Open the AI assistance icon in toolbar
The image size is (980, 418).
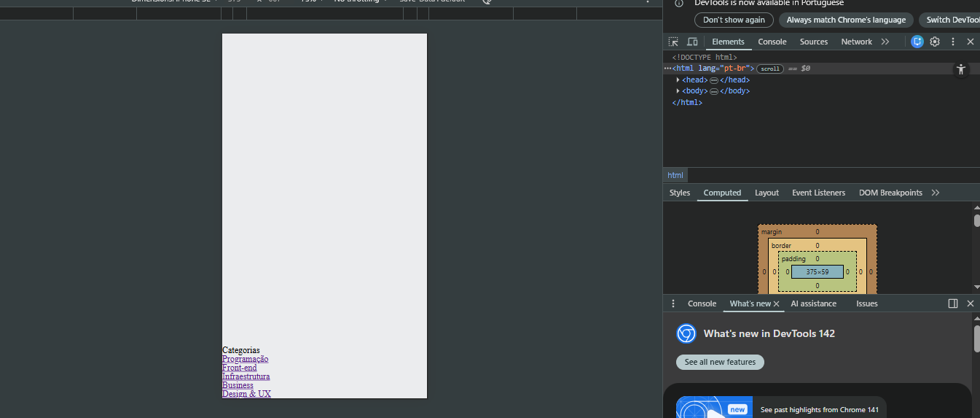coord(917,42)
